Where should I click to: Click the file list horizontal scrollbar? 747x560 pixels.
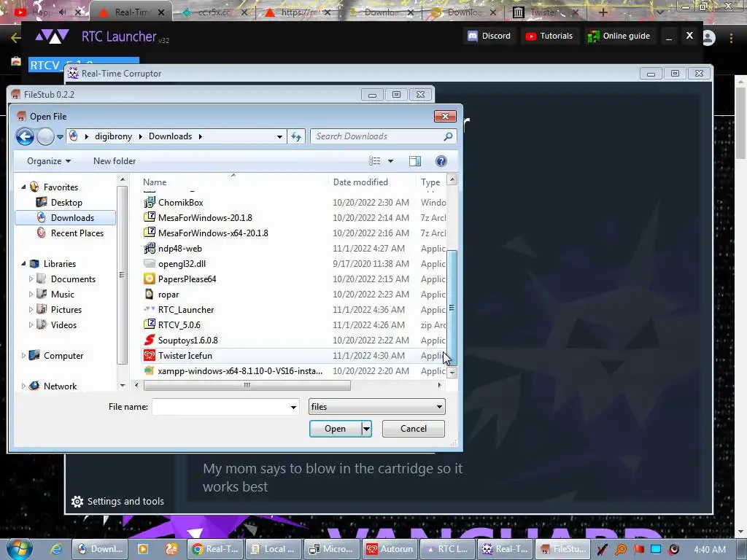coord(247,385)
